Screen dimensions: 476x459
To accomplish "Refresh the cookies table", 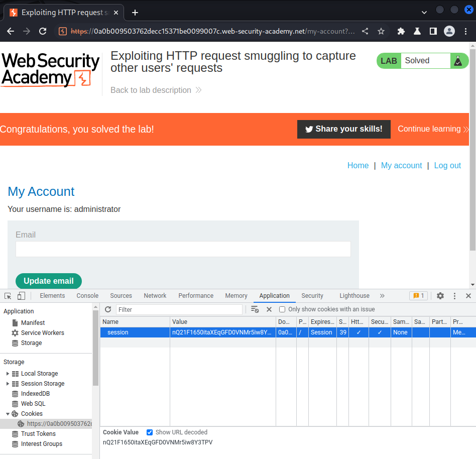I will (108, 309).
